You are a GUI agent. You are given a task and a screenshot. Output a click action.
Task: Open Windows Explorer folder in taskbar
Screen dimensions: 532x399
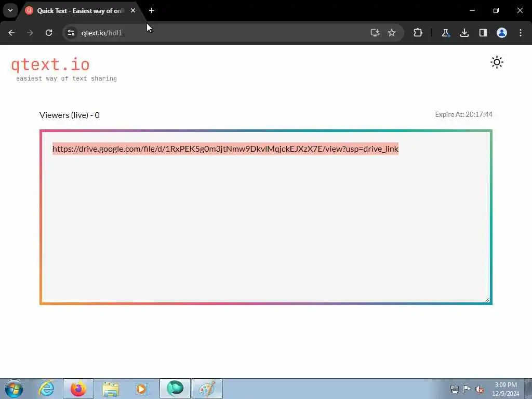(x=111, y=389)
